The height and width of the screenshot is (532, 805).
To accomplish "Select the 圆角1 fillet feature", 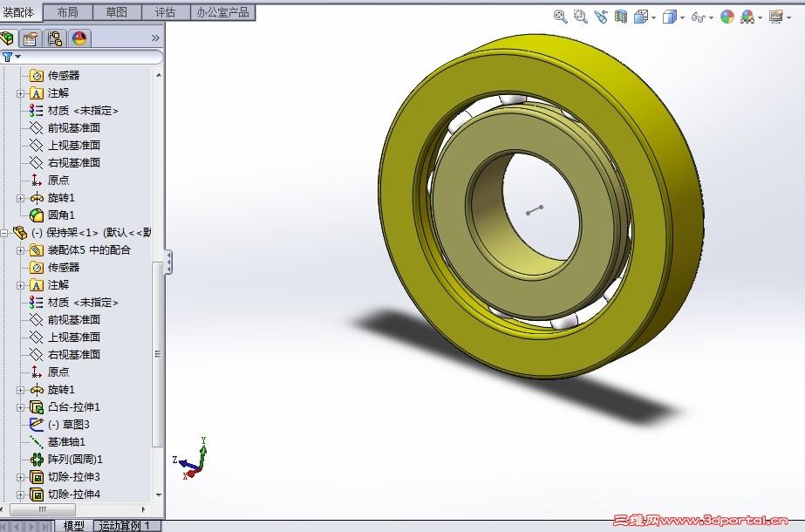I will (x=61, y=215).
